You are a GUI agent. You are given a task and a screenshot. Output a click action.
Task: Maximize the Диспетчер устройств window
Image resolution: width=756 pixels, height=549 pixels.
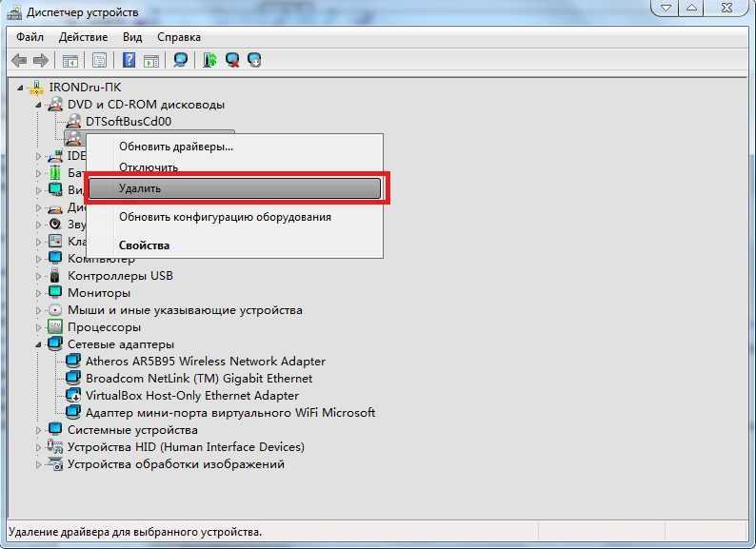click(692, 9)
